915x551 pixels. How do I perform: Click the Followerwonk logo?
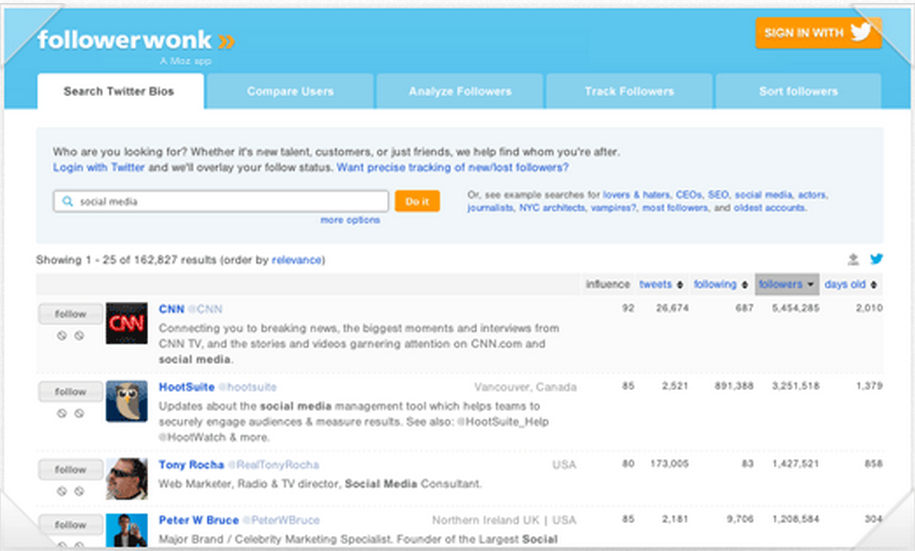(135, 40)
